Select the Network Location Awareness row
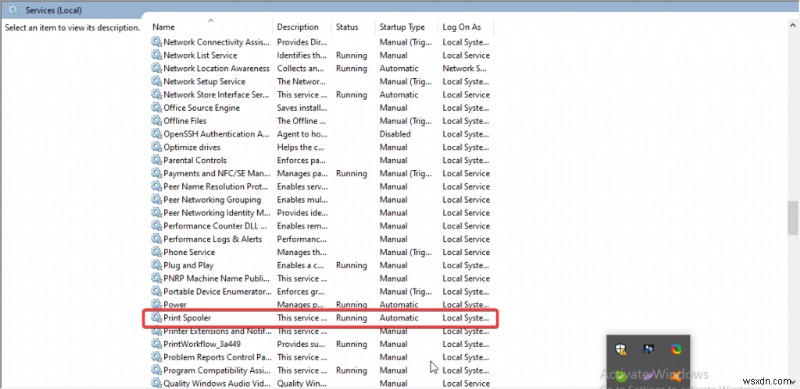The height and width of the screenshot is (389, 800). click(x=321, y=68)
